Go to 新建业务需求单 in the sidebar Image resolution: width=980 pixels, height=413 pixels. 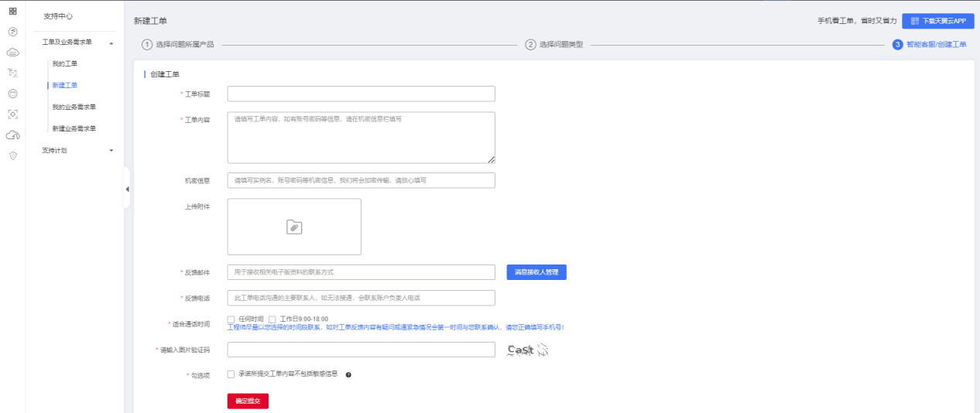pyautogui.click(x=74, y=128)
